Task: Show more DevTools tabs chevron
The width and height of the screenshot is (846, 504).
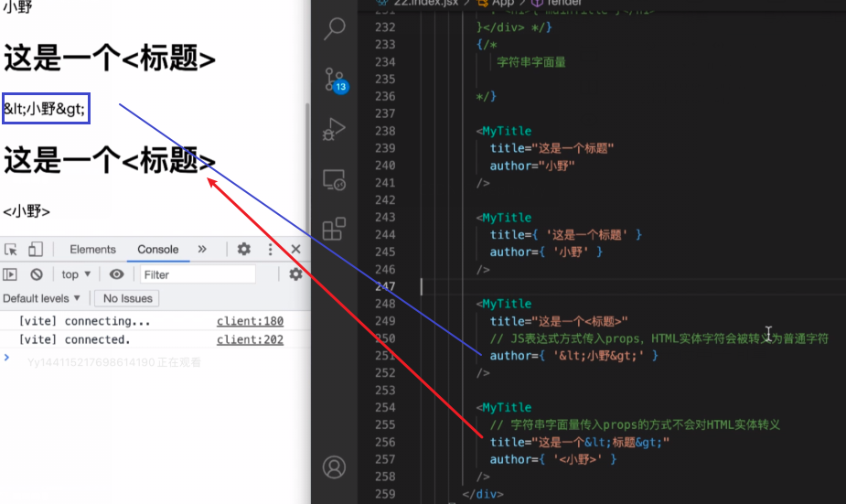Action: point(202,249)
